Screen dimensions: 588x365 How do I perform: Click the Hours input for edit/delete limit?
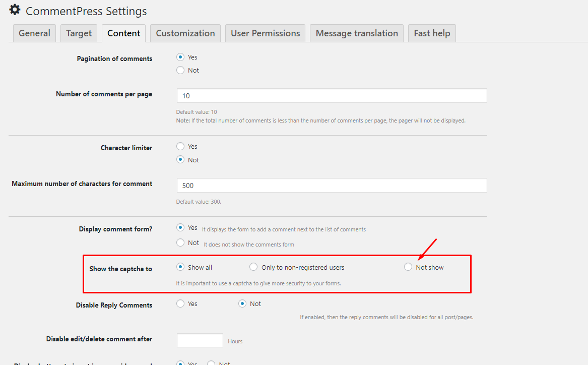point(200,340)
